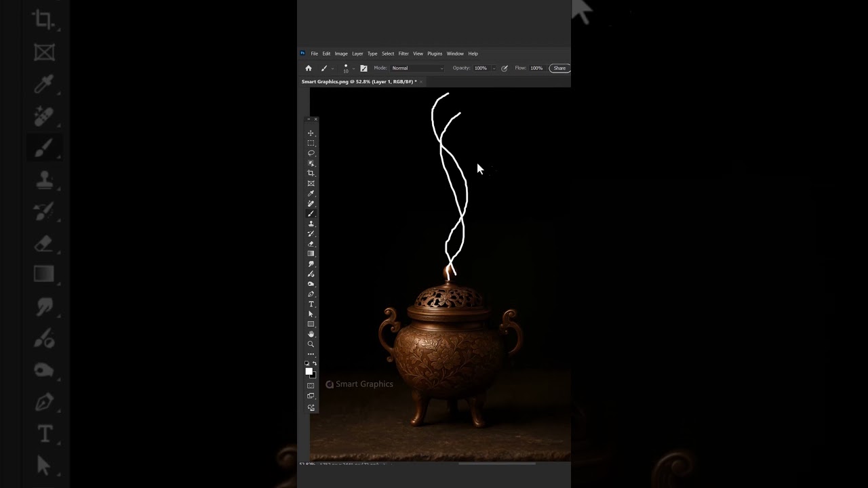Select the Eraser tool
Image resolution: width=868 pixels, height=488 pixels.
[x=311, y=244]
